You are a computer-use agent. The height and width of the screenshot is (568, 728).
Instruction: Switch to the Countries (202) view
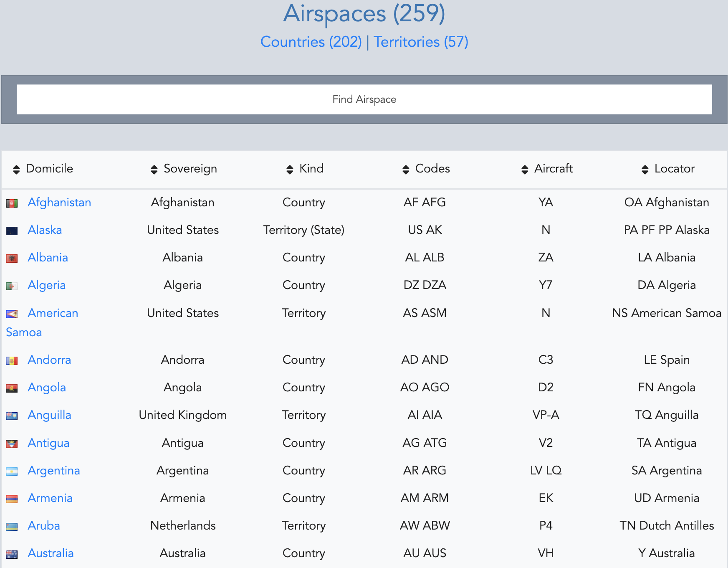(311, 42)
